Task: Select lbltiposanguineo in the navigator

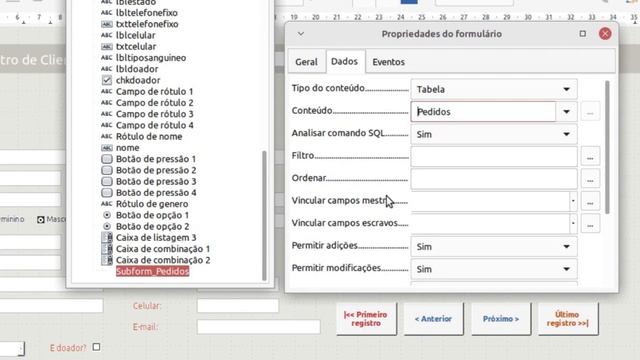Action: click(x=144, y=58)
